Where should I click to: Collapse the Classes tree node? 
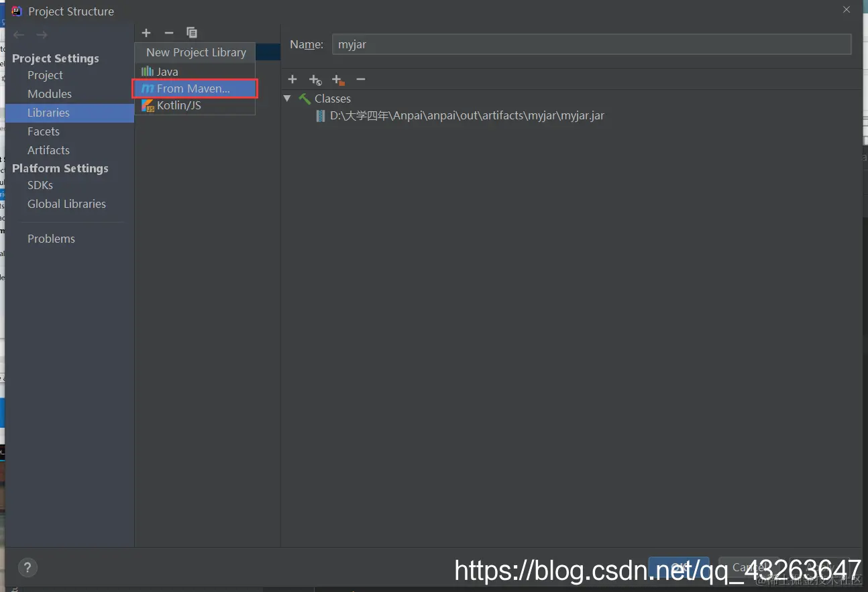coord(287,99)
